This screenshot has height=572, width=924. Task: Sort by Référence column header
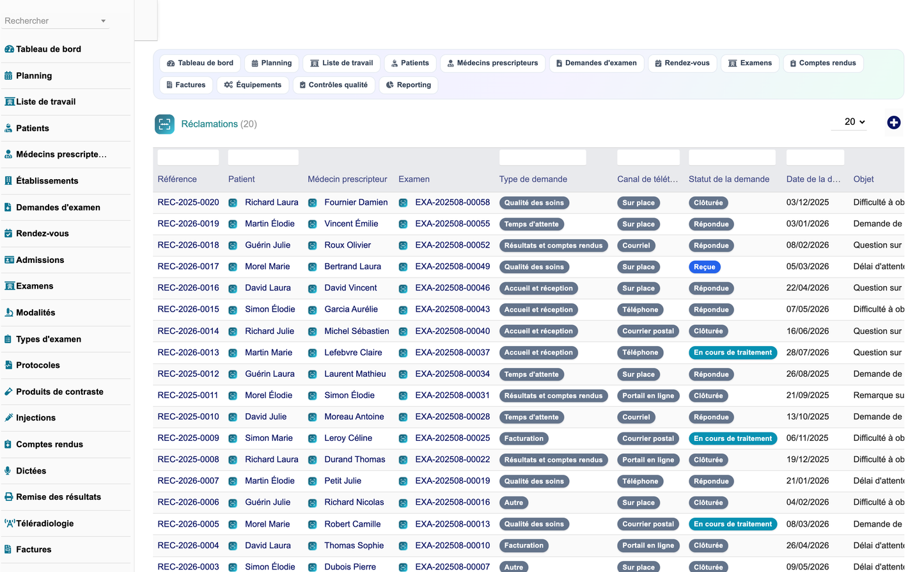pyautogui.click(x=177, y=179)
